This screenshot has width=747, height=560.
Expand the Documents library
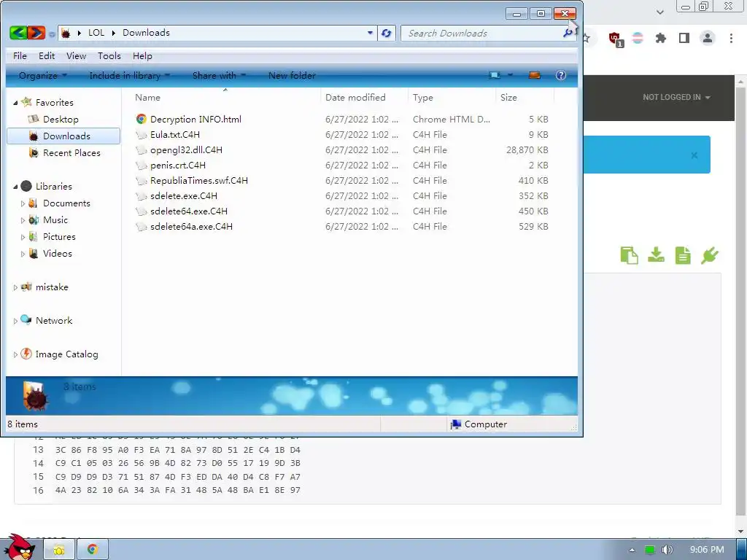click(x=23, y=203)
